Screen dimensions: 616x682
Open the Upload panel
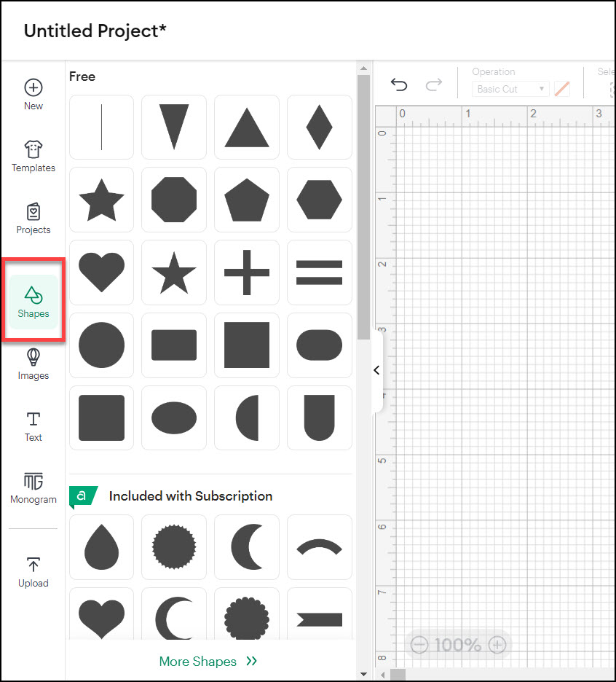33,571
